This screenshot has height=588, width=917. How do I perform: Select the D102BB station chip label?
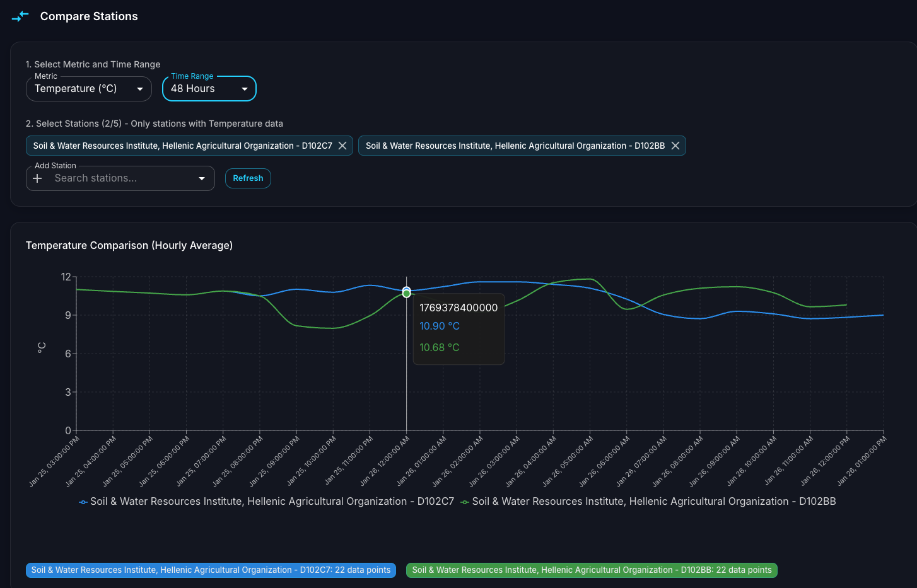click(x=515, y=146)
